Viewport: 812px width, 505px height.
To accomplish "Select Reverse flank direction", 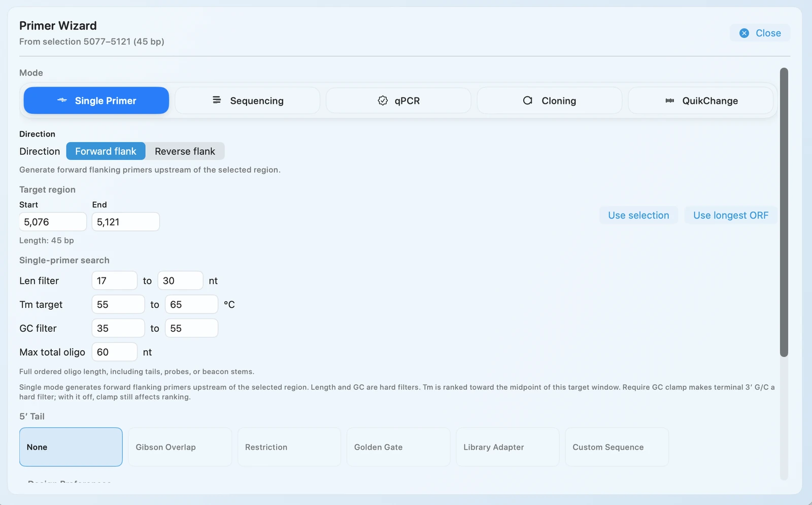I will [185, 151].
